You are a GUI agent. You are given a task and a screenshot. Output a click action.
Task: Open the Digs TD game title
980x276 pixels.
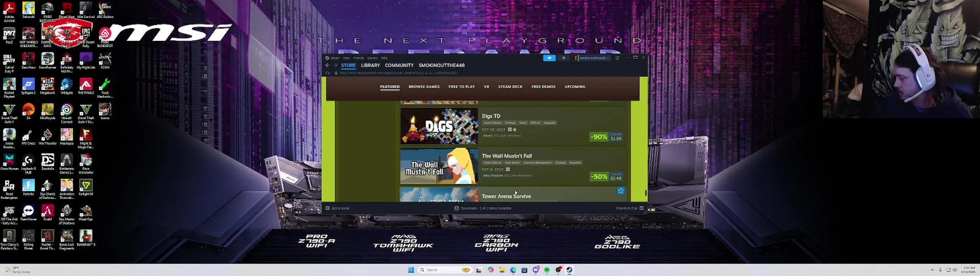point(491,116)
